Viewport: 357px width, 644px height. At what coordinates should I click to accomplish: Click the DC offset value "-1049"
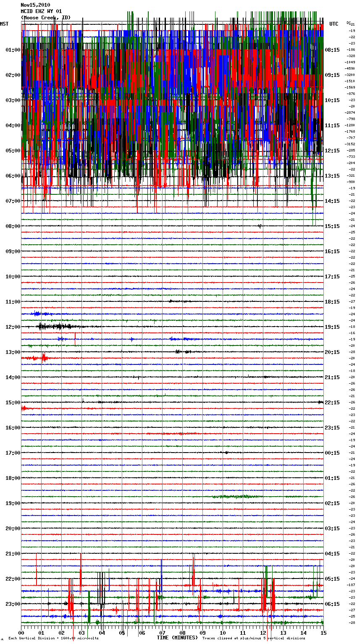click(x=350, y=62)
